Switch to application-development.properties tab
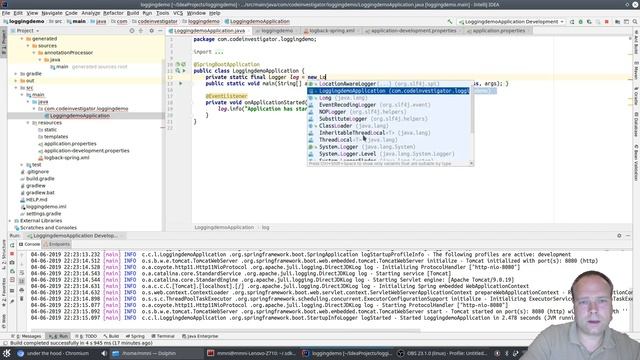Image resolution: width=640 pixels, height=360 pixels. click(413, 31)
